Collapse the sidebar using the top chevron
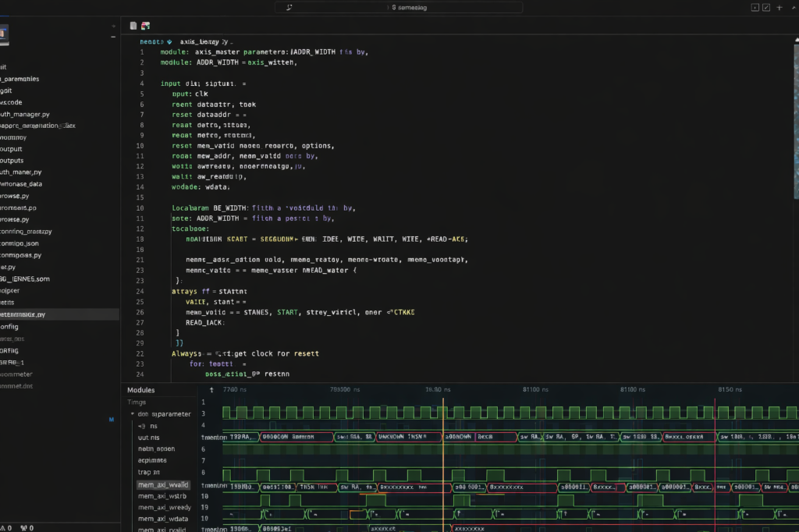Screen dimensions: 799x532 tap(114, 25)
